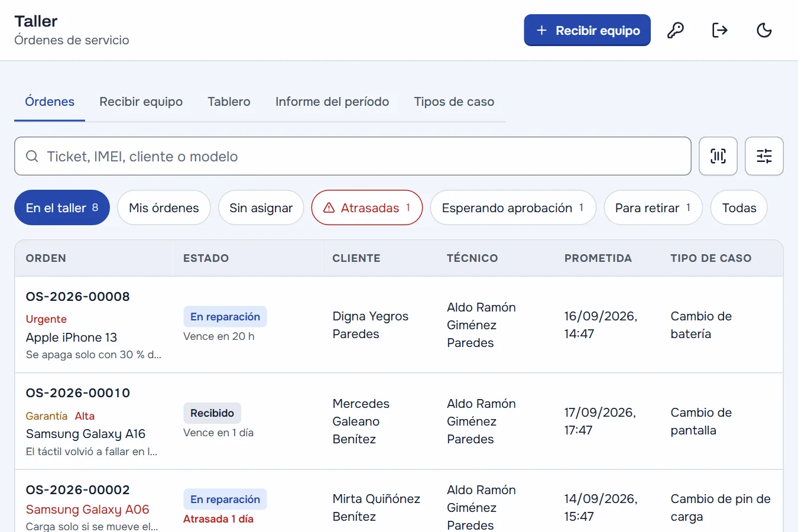Screen dimensions: 798x532
Task: Click the ESTADO column header
Action: pyautogui.click(x=206, y=258)
